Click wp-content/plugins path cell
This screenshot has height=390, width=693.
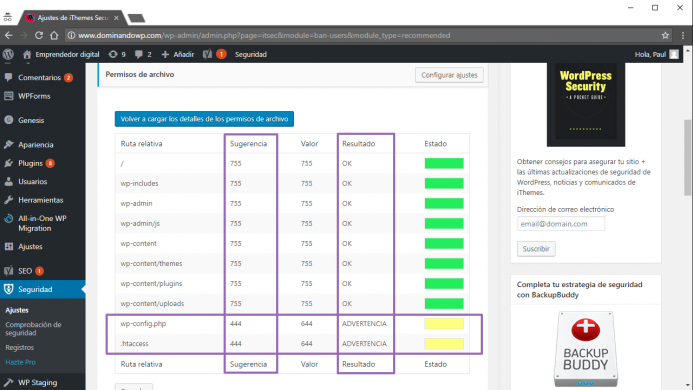click(151, 283)
